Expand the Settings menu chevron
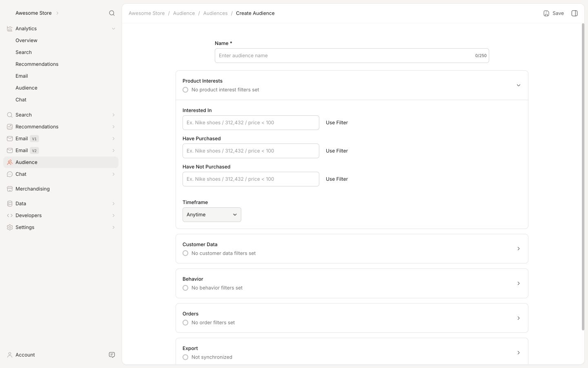The image size is (588, 368). (114, 227)
